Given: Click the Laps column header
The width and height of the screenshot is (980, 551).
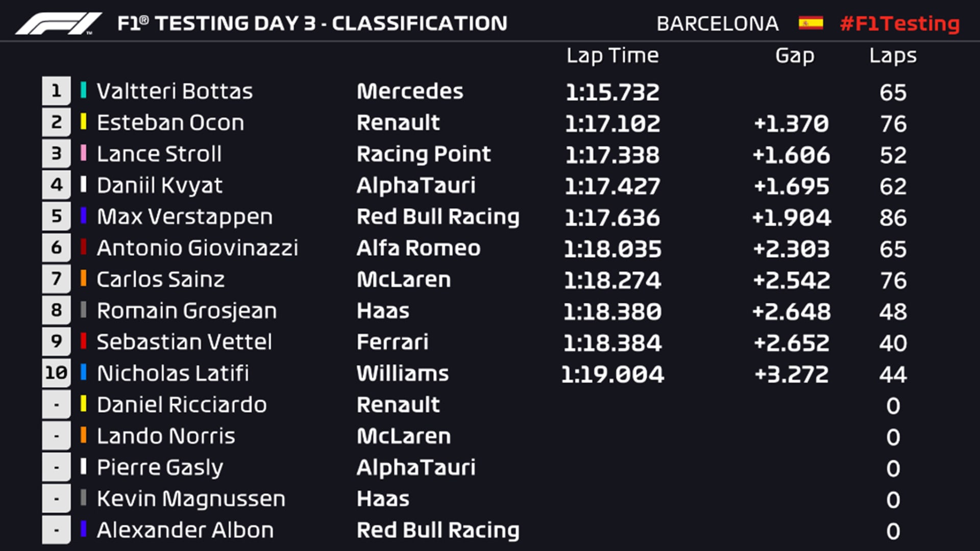Looking at the screenshot, I should pyautogui.click(x=893, y=56).
